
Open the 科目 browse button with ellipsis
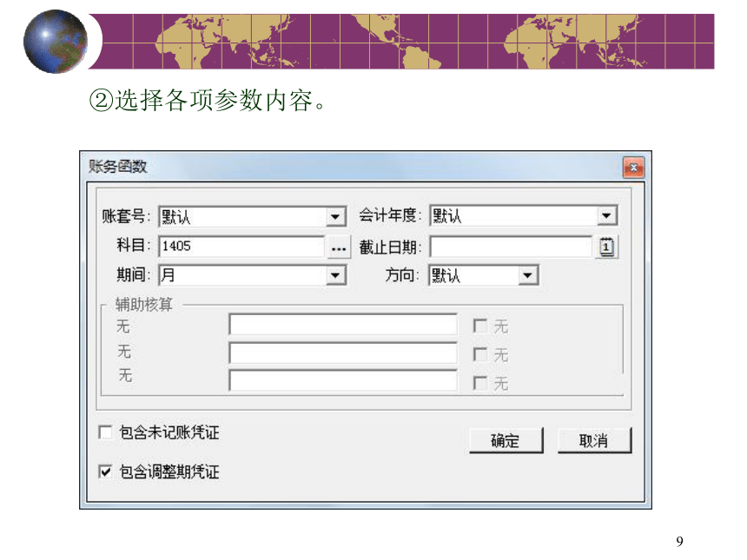[x=338, y=247]
